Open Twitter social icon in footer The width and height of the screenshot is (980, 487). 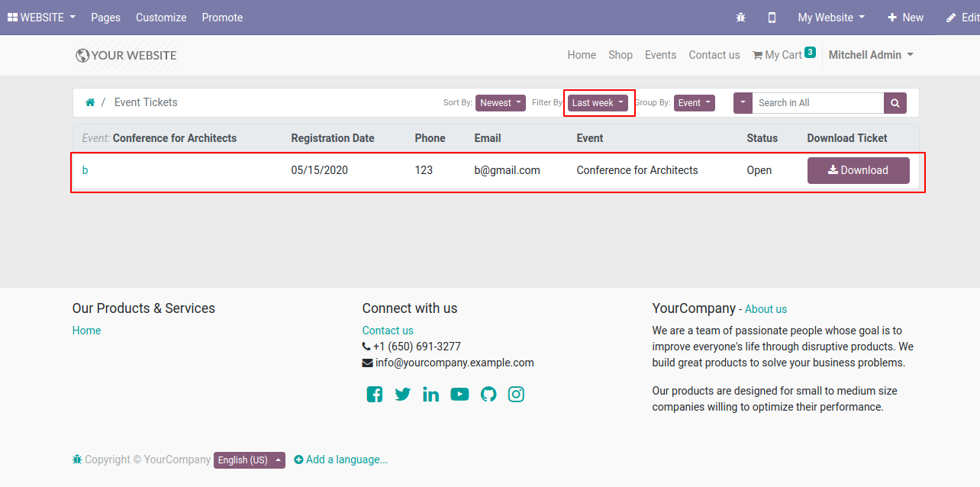[403, 394]
